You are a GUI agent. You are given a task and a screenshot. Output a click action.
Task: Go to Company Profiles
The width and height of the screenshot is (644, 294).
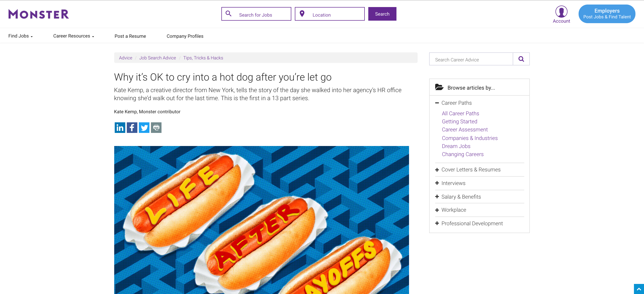coord(185,36)
